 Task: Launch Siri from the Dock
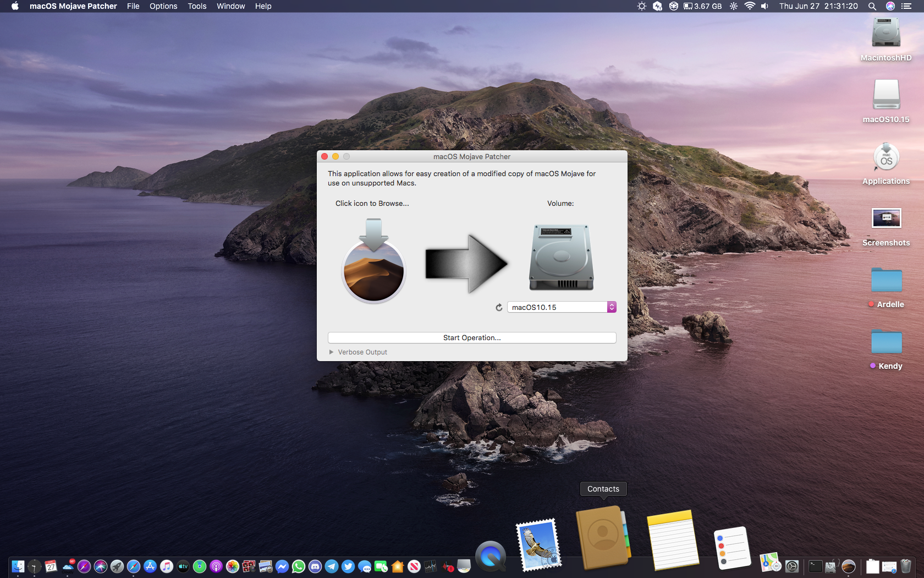point(101,566)
